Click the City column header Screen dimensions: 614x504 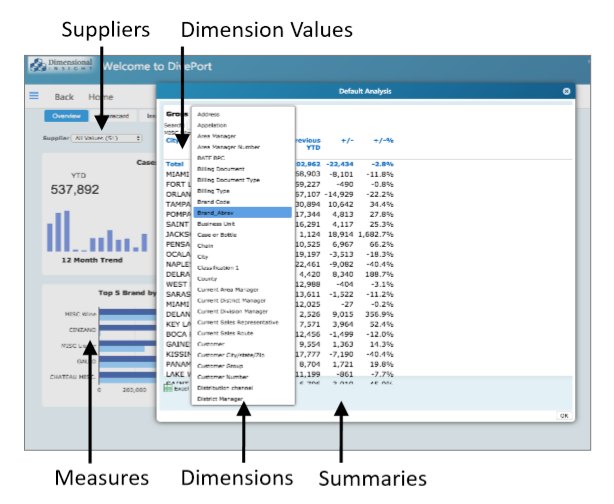[172, 141]
